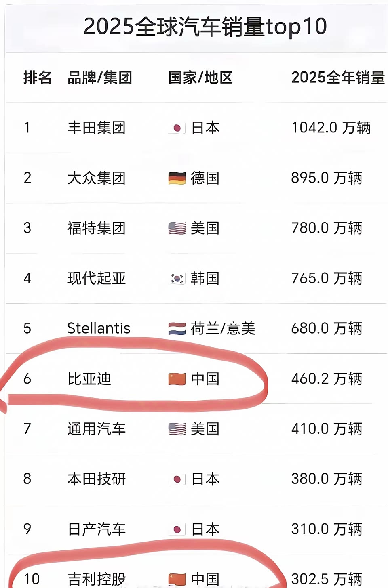The width and height of the screenshot is (388, 588).
Task: Click the Japan flag in the 本田技研 row
Action: tap(177, 479)
